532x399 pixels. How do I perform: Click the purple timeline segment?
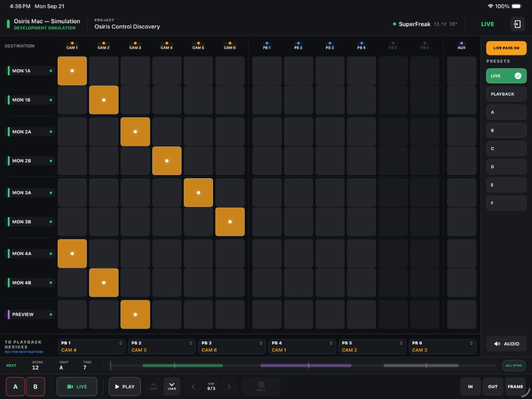(305, 365)
